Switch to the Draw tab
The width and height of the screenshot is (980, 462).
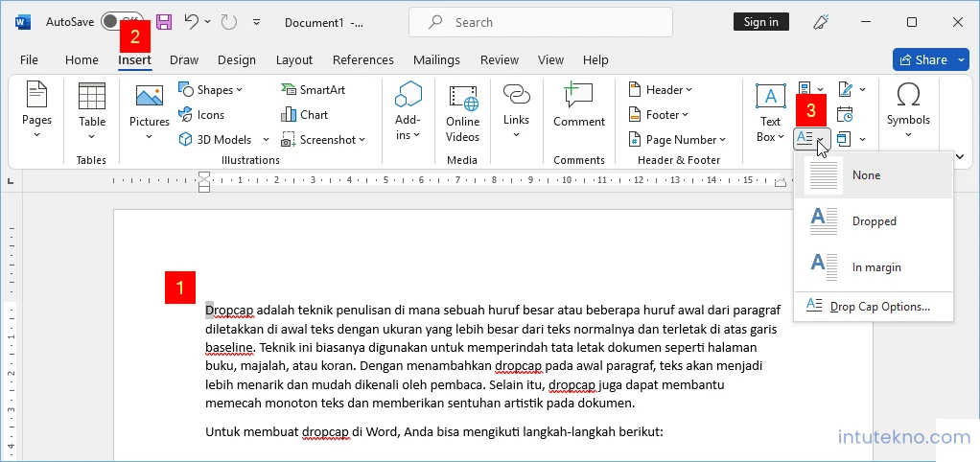pyautogui.click(x=184, y=60)
